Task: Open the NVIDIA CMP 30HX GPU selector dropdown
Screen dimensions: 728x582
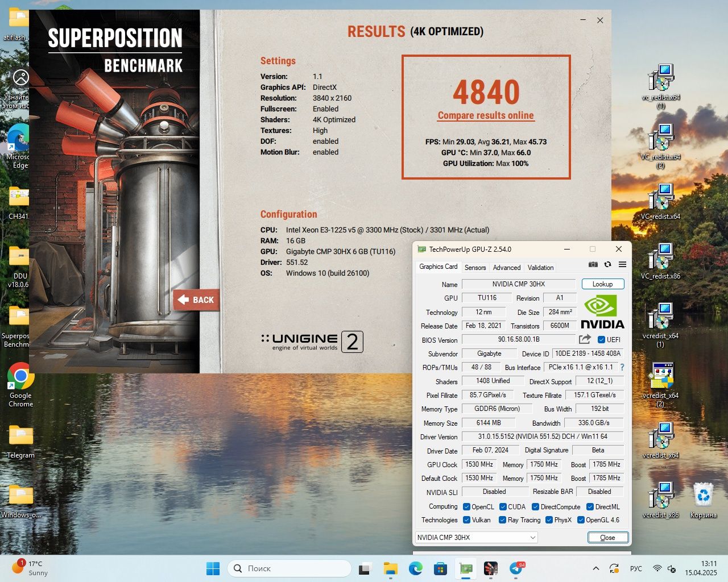Action: pyautogui.click(x=476, y=537)
